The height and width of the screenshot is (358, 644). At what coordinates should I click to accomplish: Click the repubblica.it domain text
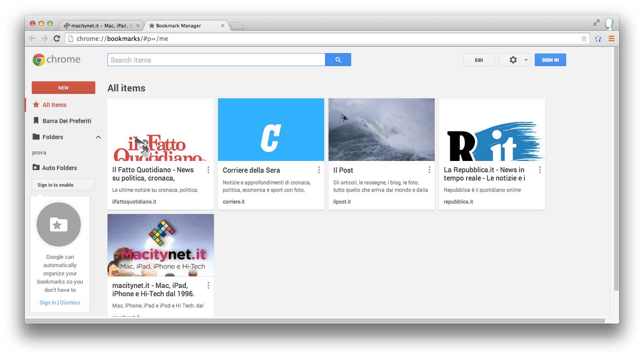coord(458,202)
